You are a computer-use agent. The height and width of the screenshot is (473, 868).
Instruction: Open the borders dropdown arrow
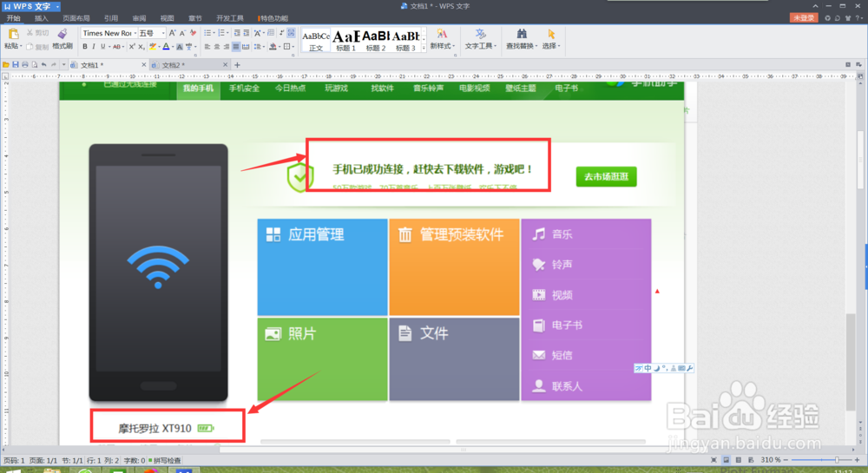pos(293,47)
